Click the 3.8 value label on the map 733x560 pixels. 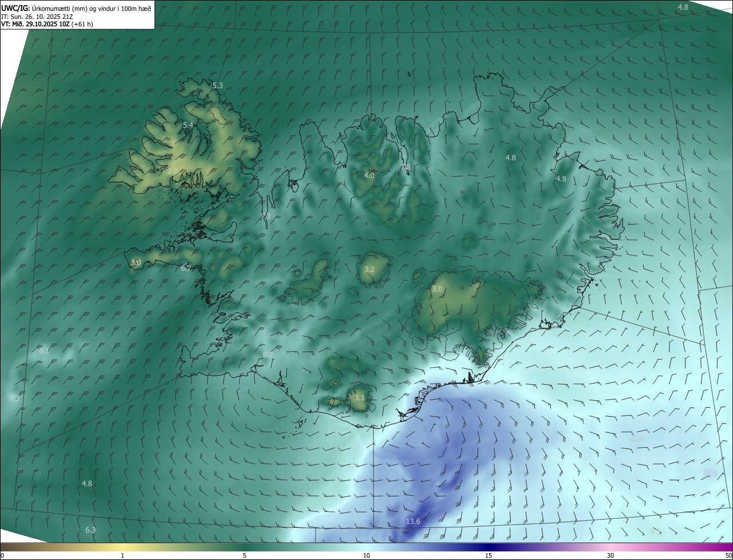pyautogui.click(x=405, y=167)
